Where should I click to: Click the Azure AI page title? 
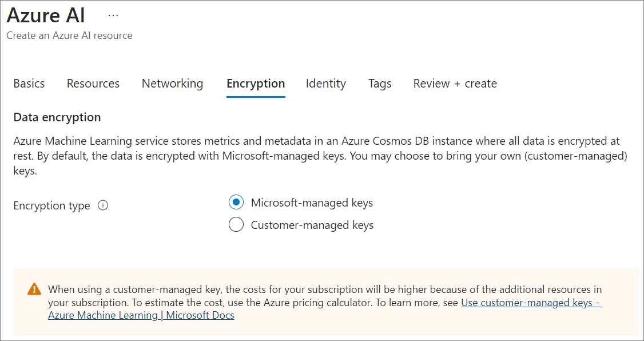pyautogui.click(x=46, y=15)
